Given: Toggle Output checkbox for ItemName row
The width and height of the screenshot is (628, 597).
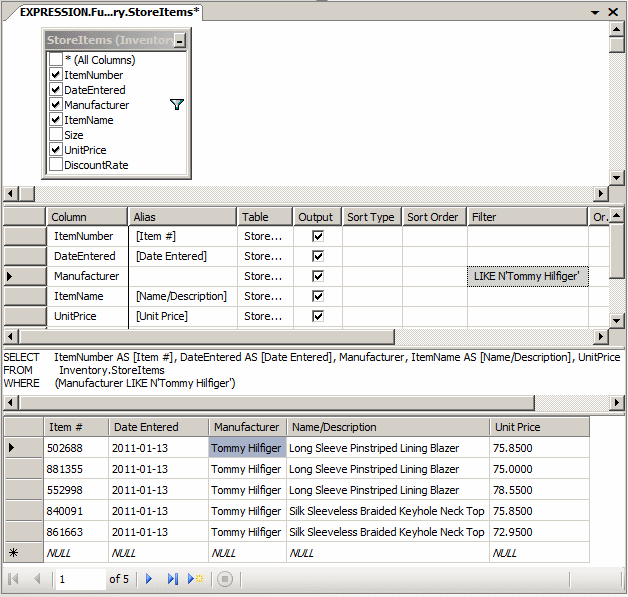Looking at the screenshot, I should click(318, 296).
